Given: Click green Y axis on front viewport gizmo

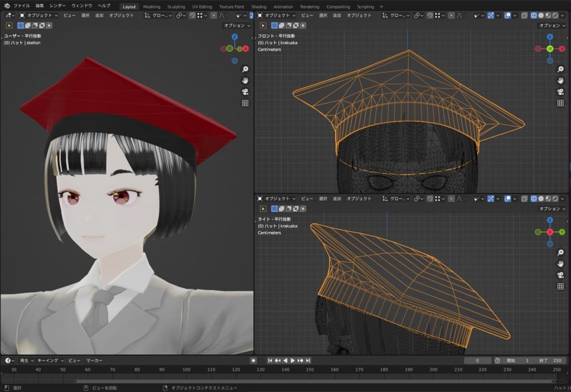Looking at the screenshot, I should [550, 49].
